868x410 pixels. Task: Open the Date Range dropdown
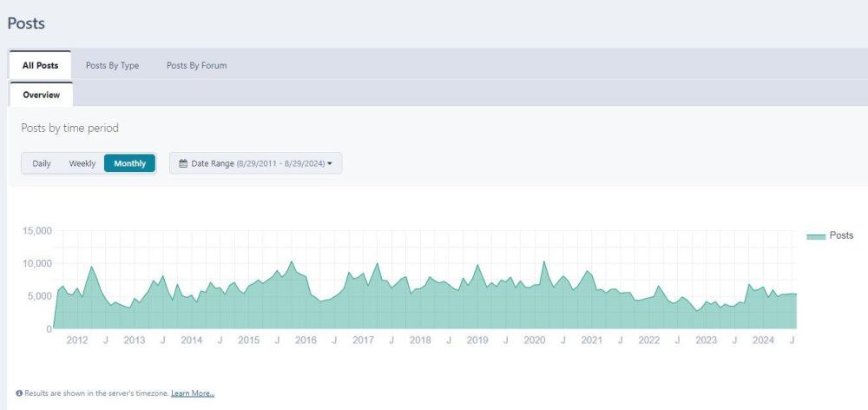[x=255, y=163]
